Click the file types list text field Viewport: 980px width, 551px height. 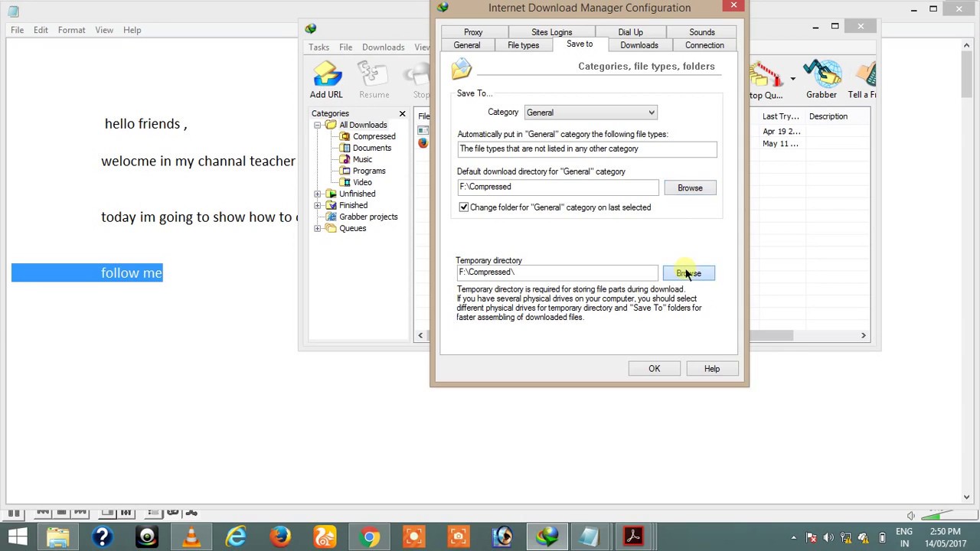point(587,149)
